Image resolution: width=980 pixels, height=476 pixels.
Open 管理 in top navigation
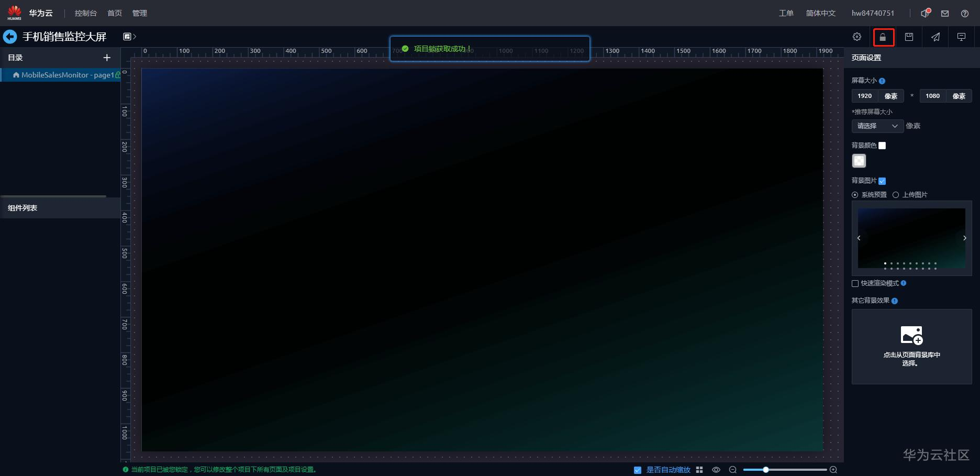coord(140,13)
